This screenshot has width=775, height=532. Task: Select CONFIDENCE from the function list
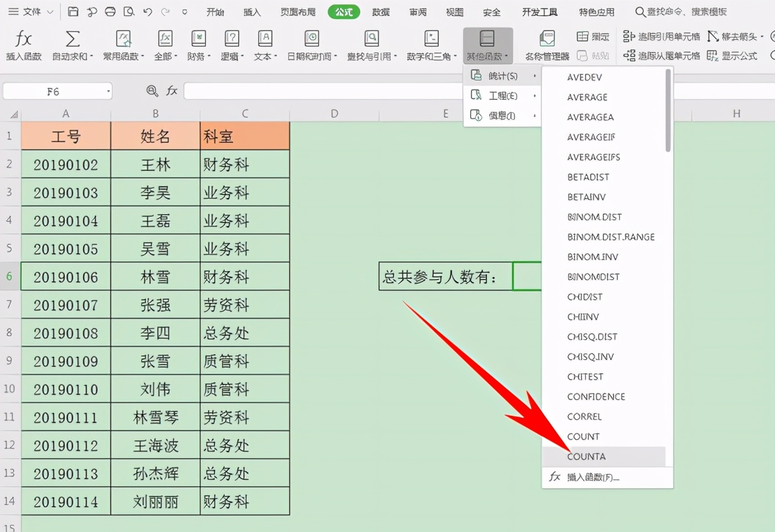click(596, 397)
